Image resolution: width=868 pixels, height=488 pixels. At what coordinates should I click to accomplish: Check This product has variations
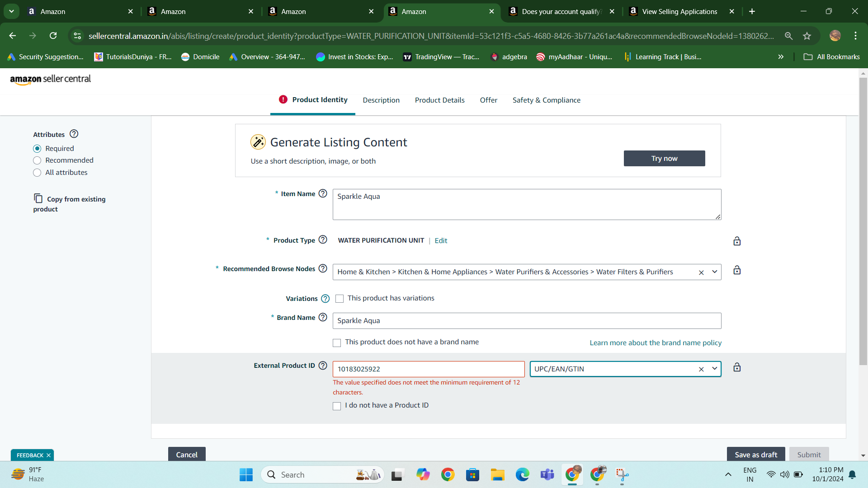pos(340,299)
